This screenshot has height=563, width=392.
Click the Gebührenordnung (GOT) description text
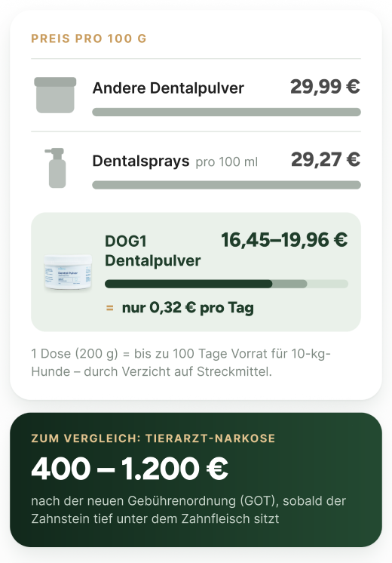188,510
